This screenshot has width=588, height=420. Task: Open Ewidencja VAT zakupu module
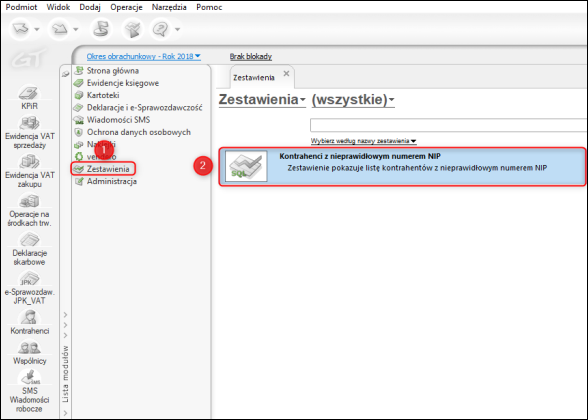30,172
